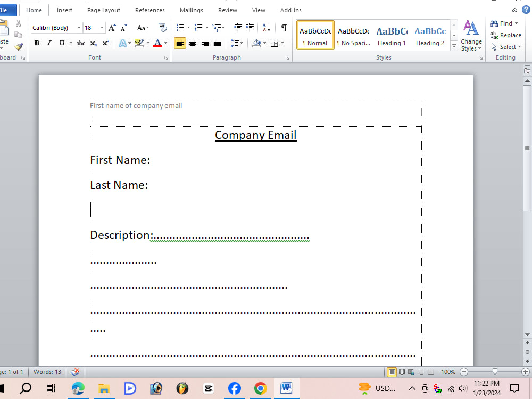Toggle Italic formatting
The width and height of the screenshot is (532, 399).
(x=49, y=43)
